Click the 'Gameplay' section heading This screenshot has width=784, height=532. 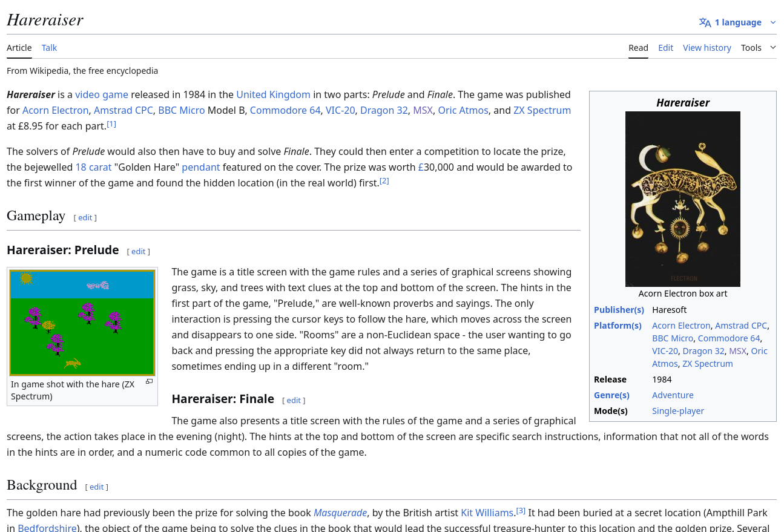tap(36, 216)
